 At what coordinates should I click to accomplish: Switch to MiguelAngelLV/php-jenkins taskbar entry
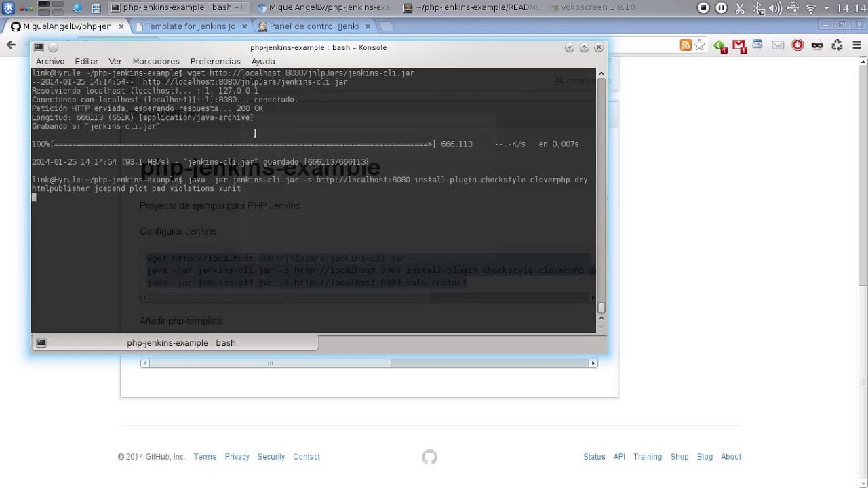tap(325, 8)
